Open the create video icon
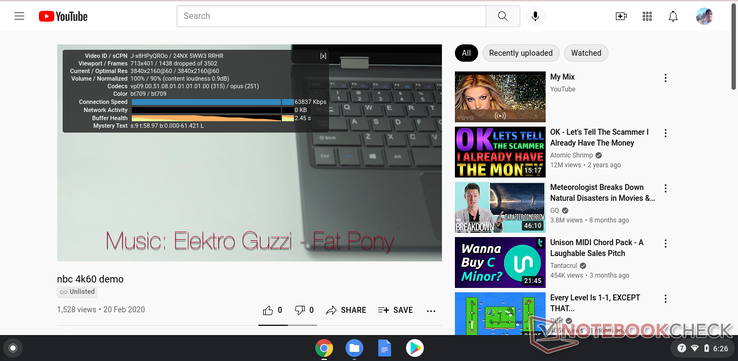This screenshot has height=361, width=738. point(621,16)
